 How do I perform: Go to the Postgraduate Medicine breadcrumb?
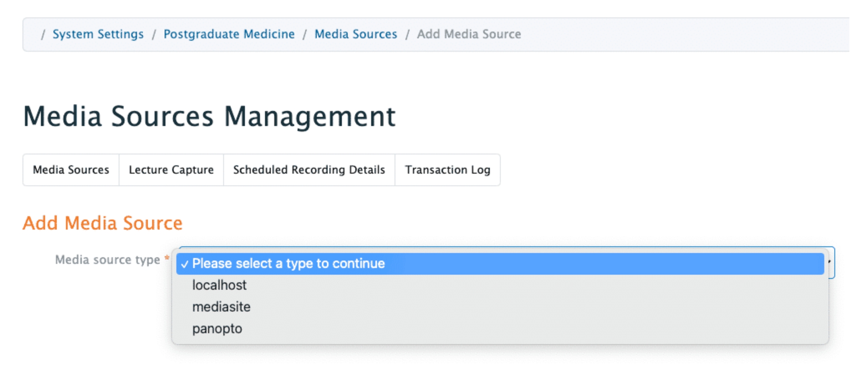pos(229,34)
